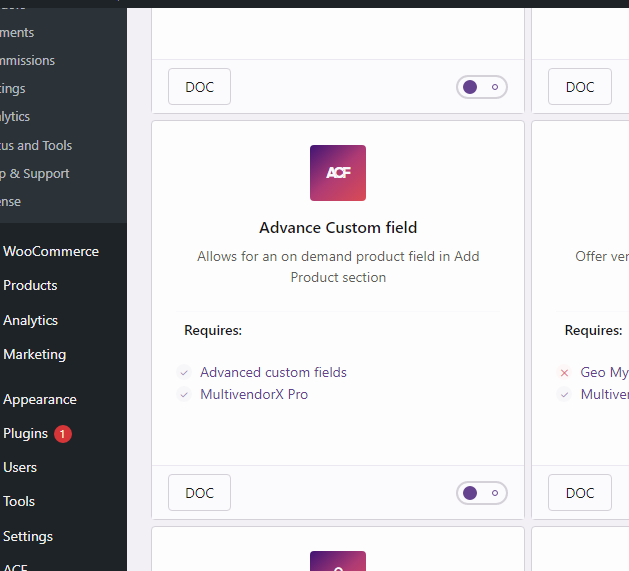Screen dimensions: 629x571
Task: Click the module icon in bottom card
Action: pos(338,561)
